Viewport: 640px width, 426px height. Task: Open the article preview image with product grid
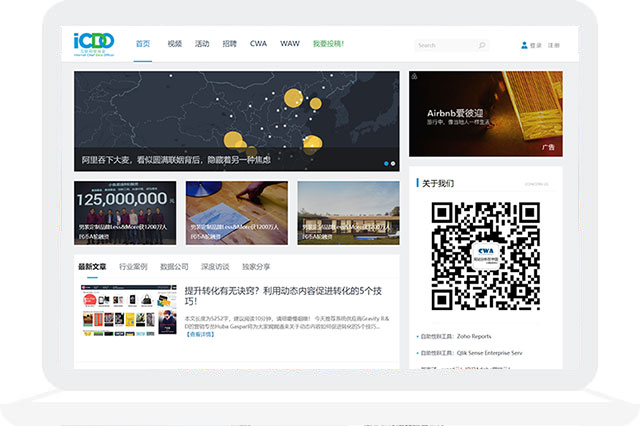pos(129,310)
